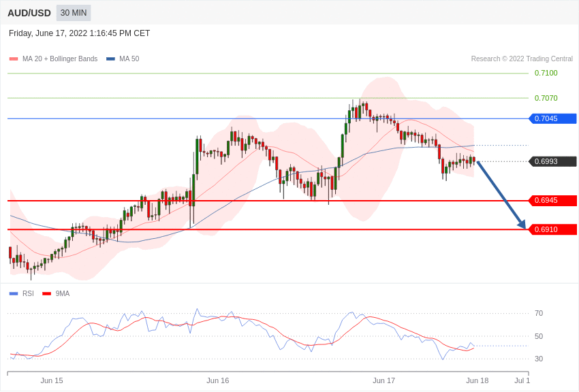Click the RSI legend swatch
Screen dimensions: 579x392
14,294
